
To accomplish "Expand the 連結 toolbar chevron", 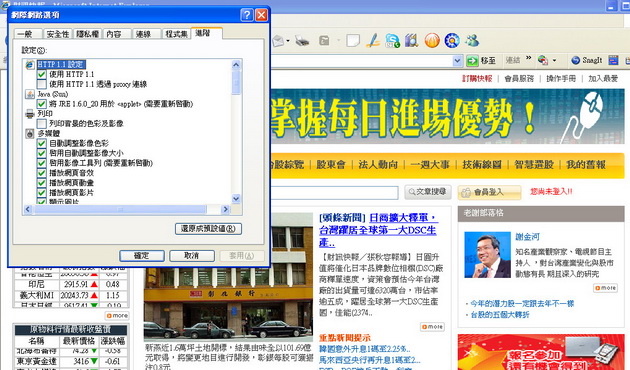I will (529, 58).
